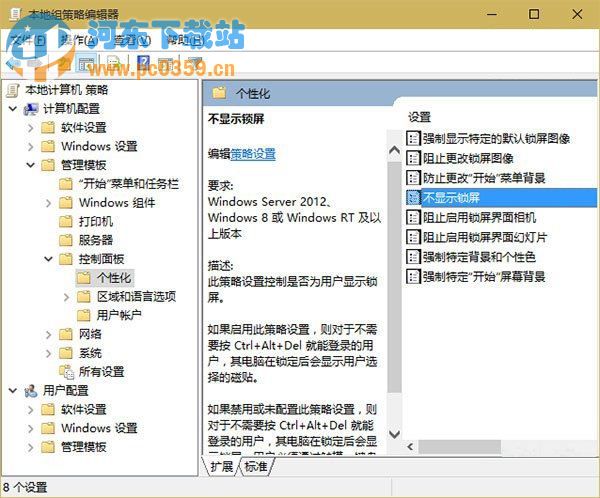The image size is (600, 498).
Task: Click the folder icon beside "开始"菜单和任务栏
Action: click(x=66, y=184)
